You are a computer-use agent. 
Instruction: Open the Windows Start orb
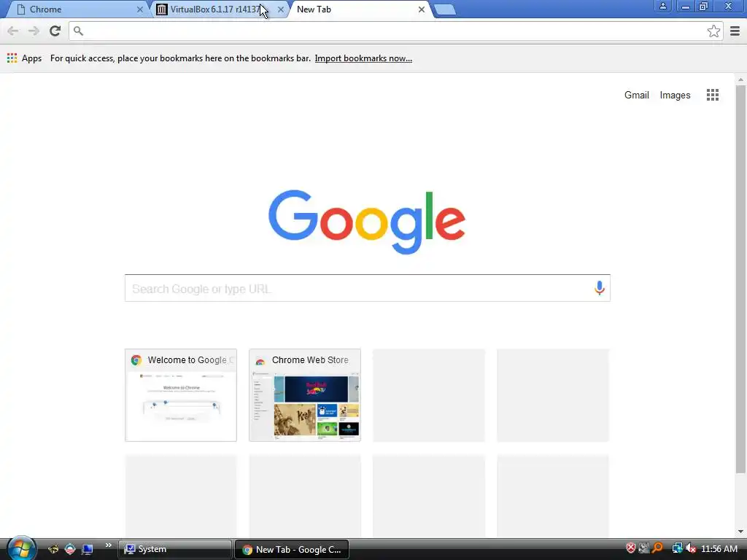pyautogui.click(x=21, y=548)
